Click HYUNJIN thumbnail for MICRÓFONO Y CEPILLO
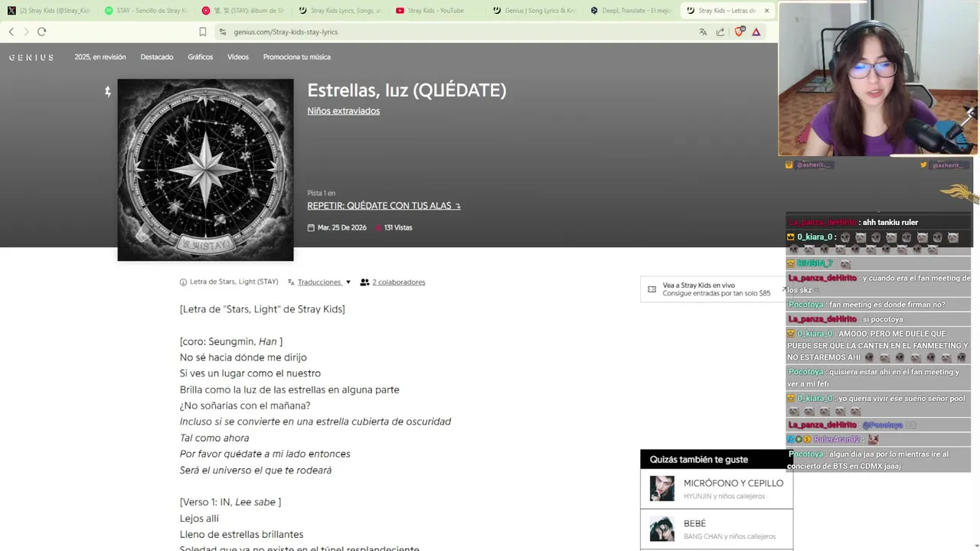980x551 pixels. [x=661, y=489]
